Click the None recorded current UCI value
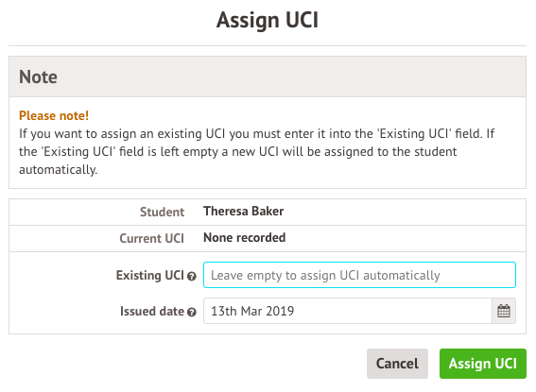 pyautogui.click(x=245, y=238)
